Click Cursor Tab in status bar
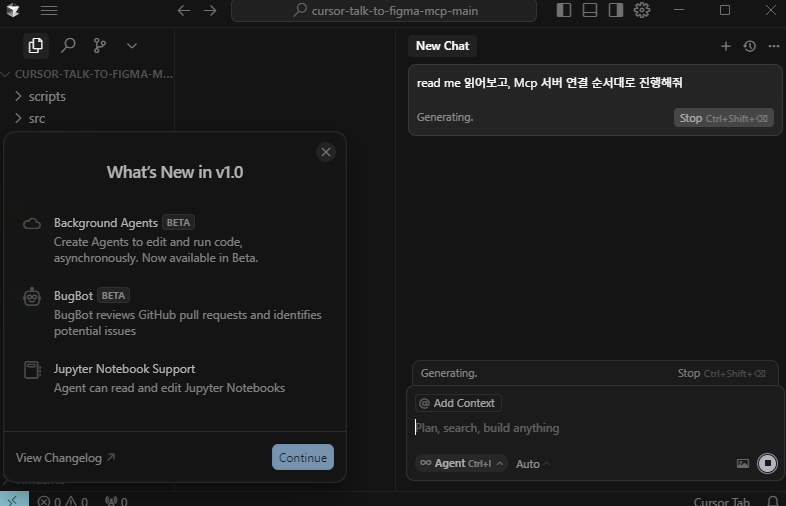786x506 pixels. click(721, 501)
